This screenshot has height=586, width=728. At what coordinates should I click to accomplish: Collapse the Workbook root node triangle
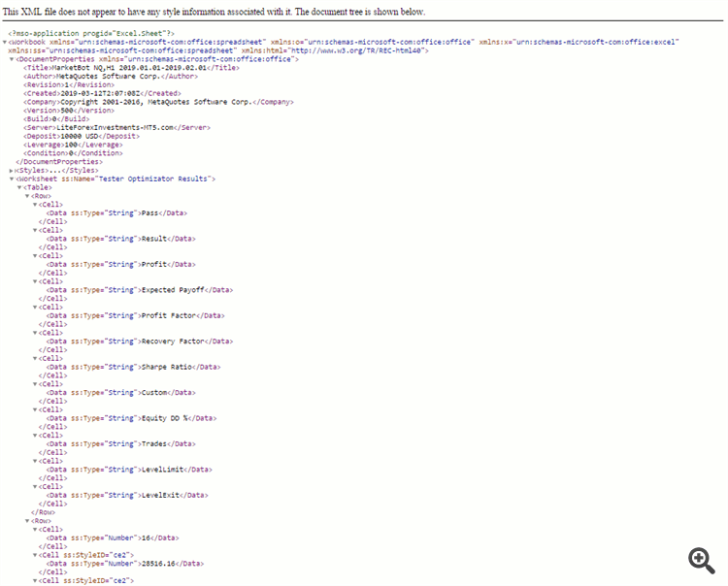click(5, 43)
